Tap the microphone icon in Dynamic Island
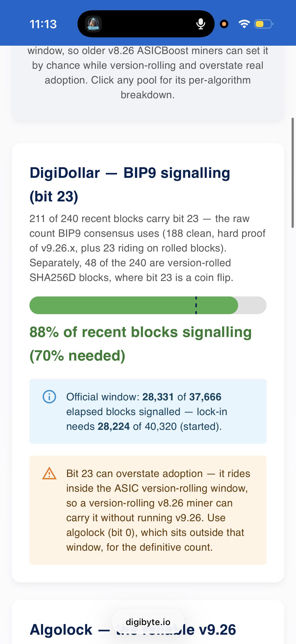Screen dimensions: 296x644 point(201,24)
